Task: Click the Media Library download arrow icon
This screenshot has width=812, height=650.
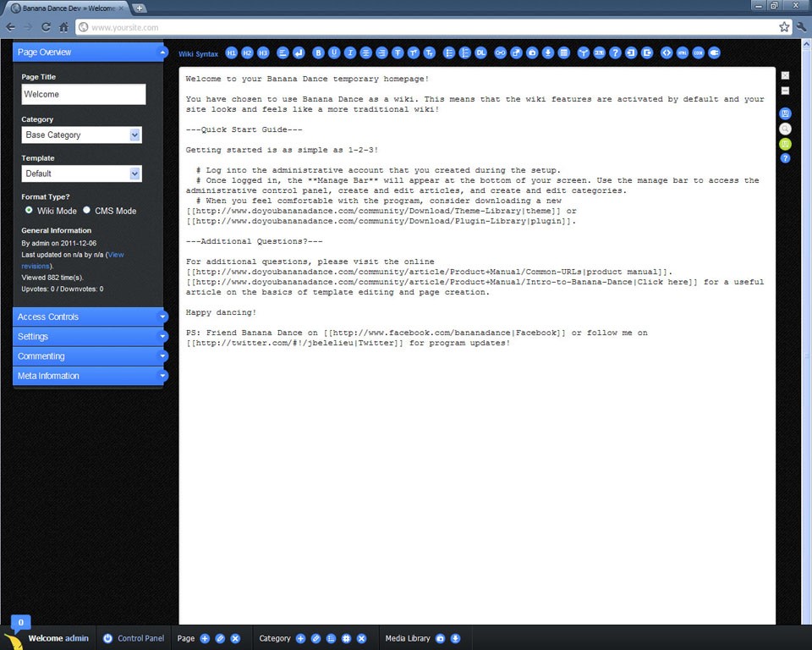Action: coord(455,639)
